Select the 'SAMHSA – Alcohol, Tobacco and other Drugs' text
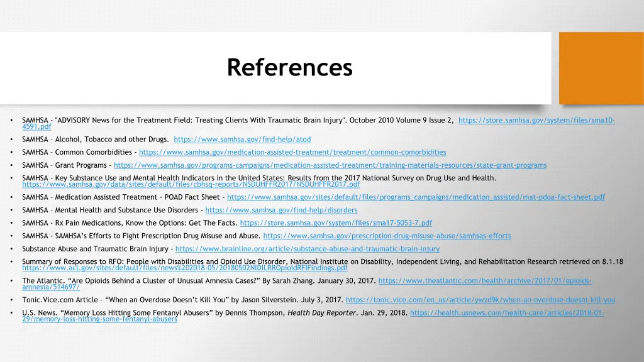Viewport: 644px width, 362px height. pyautogui.click(x=96, y=140)
